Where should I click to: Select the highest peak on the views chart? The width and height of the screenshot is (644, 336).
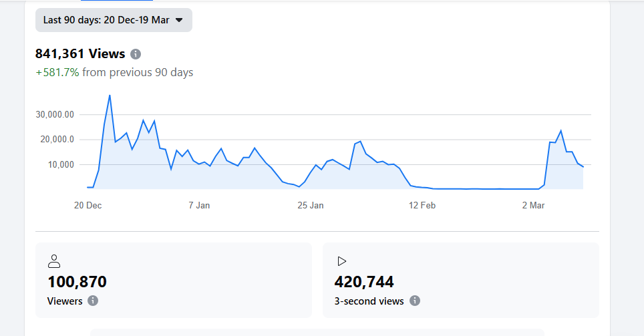110,96
